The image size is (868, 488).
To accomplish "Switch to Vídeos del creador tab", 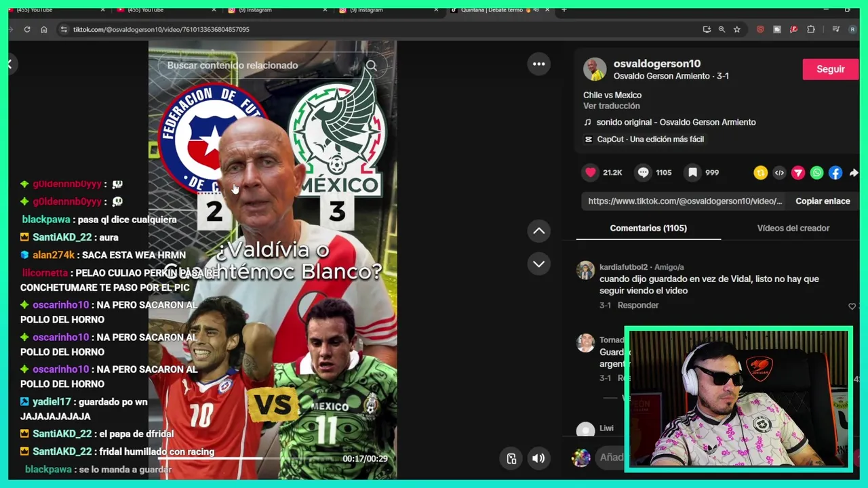I will tap(793, 228).
